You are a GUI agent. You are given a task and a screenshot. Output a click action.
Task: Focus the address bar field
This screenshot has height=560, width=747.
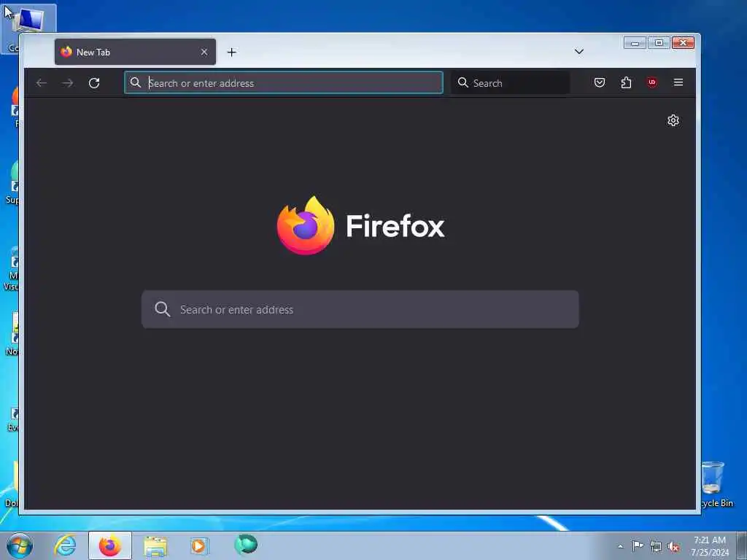click(284, 83)
